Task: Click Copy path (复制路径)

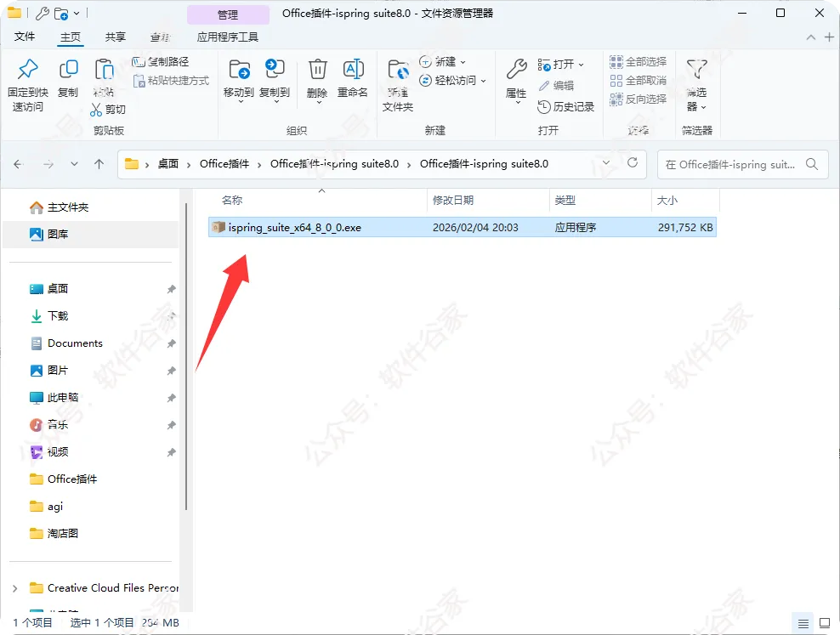Action: click(161, 61)
